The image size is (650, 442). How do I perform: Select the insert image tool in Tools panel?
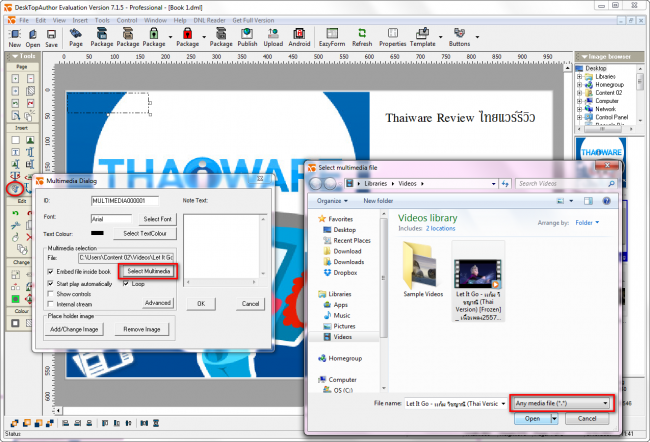click(x=30, y=140)
